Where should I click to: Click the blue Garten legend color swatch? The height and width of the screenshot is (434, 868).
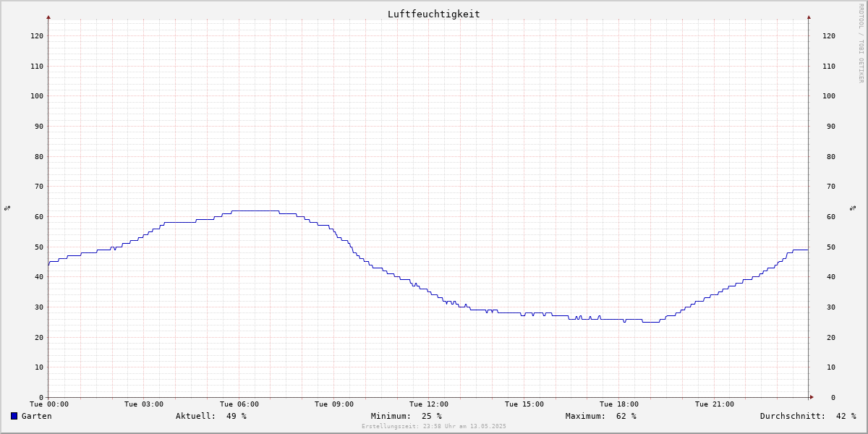click(x=14, y=416)
